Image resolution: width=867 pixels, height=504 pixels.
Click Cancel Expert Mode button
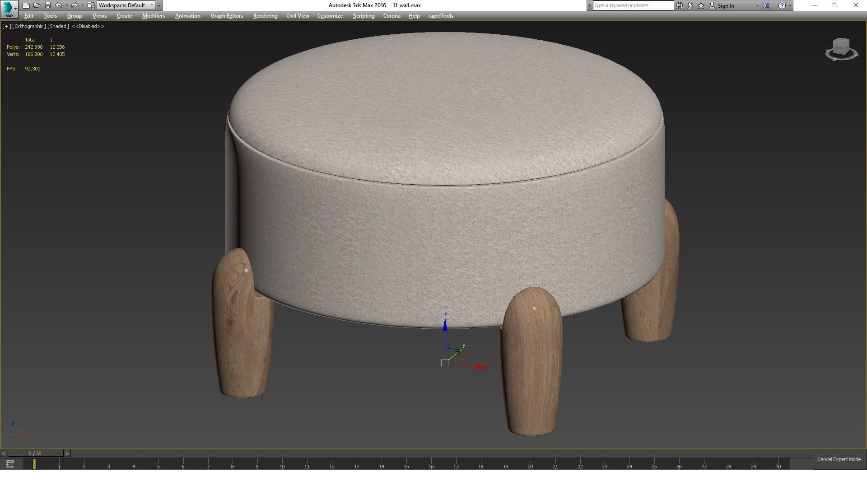[x=839, y=459]
